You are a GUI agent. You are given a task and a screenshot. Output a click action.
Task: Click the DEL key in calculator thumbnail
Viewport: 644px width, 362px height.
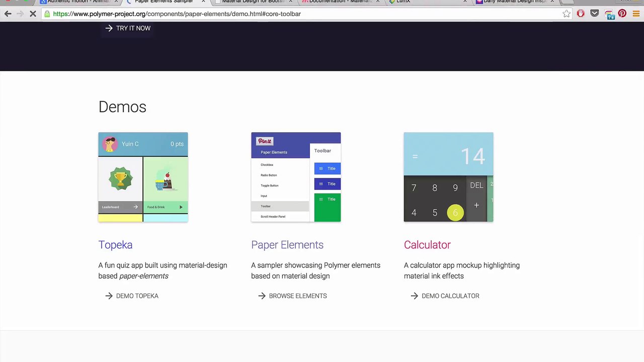pyautogui.click(x=476, y=186)
